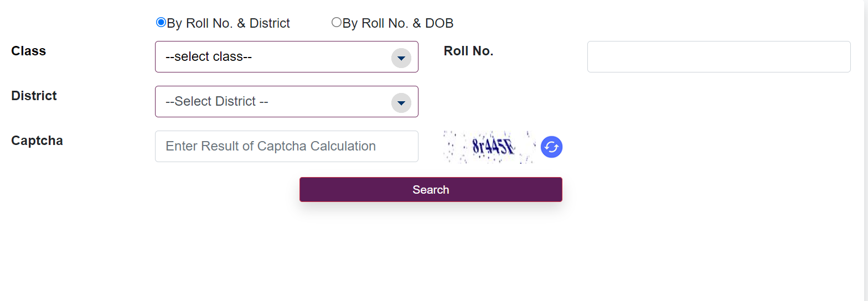Select the By Roll No. & District radio button
The image size is (868, 301).
pyautogui.click(x=161, y=23)
